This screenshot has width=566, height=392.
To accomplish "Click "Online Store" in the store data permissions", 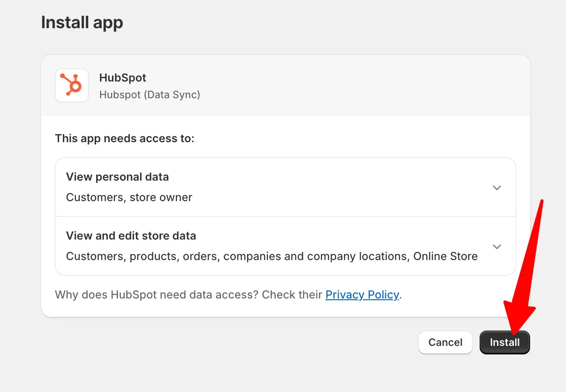I will pos(445,256).
